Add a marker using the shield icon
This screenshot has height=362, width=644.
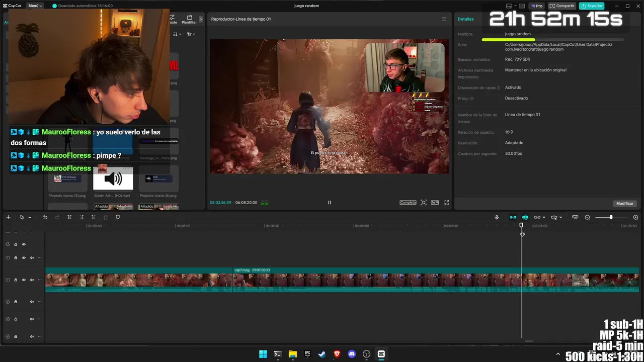(118, 217)
